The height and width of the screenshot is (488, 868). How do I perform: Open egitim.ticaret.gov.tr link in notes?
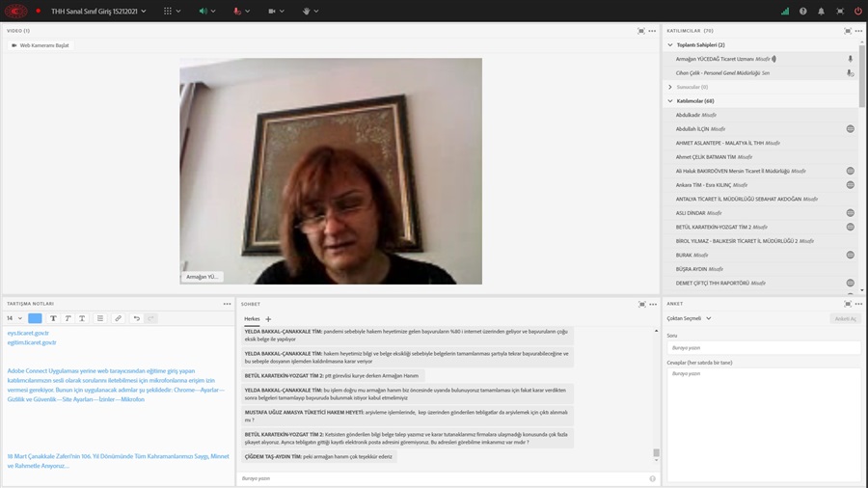pos(32,342)
